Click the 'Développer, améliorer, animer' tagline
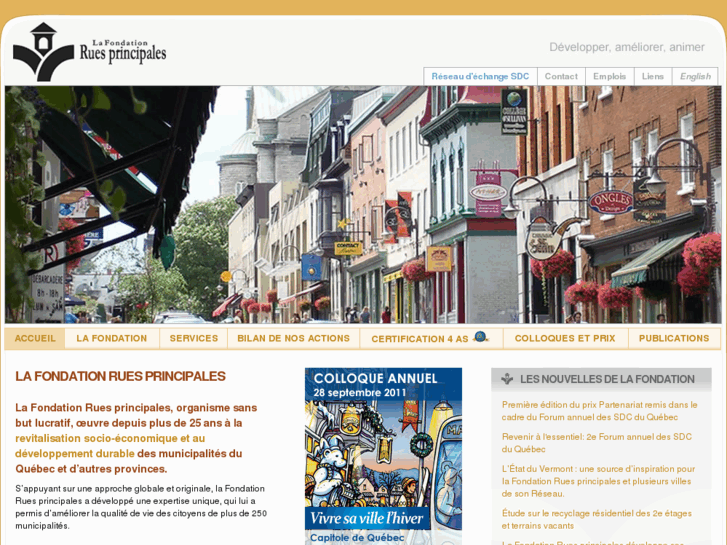The height and width of the screenshot is (545, 727). point(627,47)
